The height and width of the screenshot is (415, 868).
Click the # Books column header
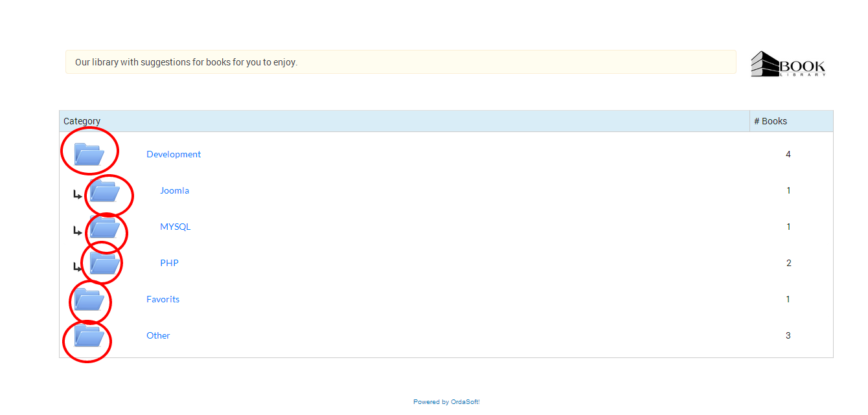pyautogui.click(x=770, y=121)
